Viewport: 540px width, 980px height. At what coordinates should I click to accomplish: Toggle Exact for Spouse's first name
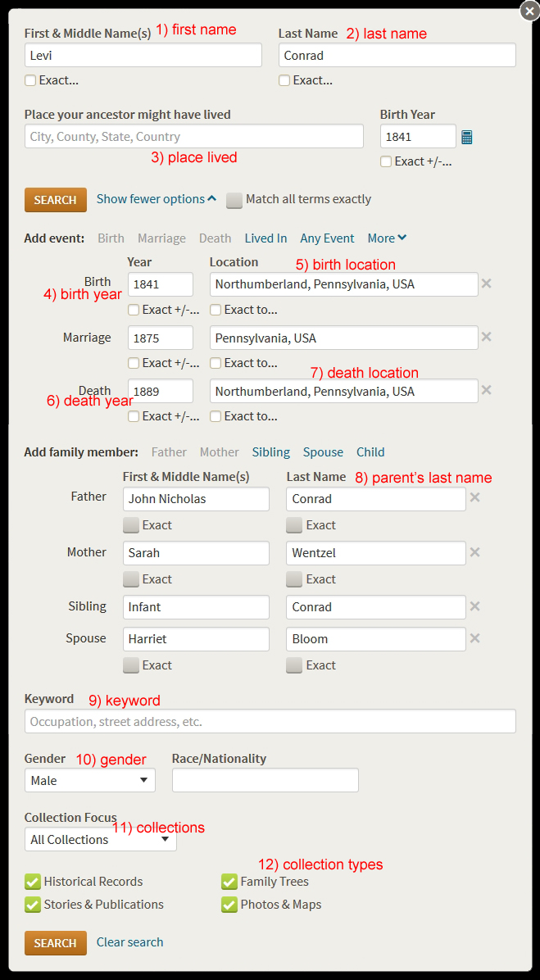[130, 665]
